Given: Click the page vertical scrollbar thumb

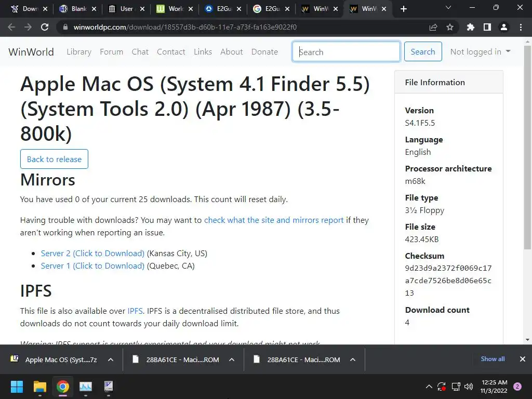Looking at the screenshot, I should 527,148.
